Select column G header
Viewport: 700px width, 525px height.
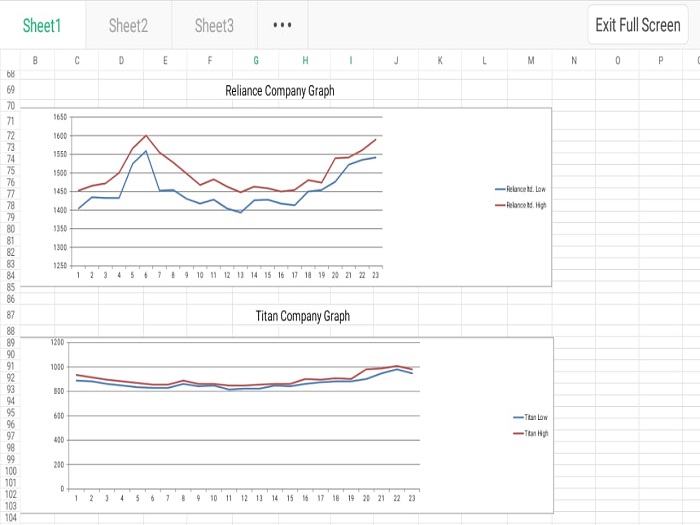pos(256,60)
